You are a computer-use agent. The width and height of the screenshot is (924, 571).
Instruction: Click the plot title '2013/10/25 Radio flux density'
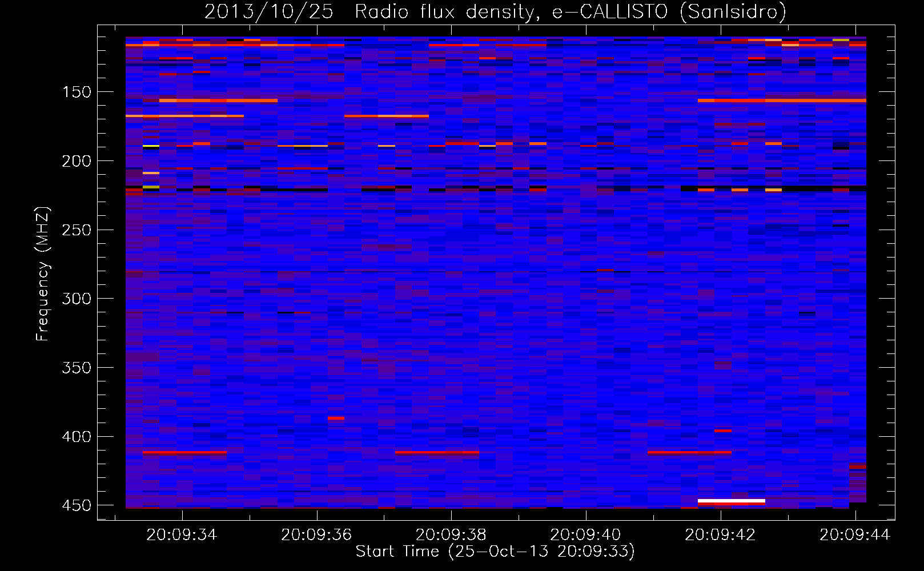point(371,12)
